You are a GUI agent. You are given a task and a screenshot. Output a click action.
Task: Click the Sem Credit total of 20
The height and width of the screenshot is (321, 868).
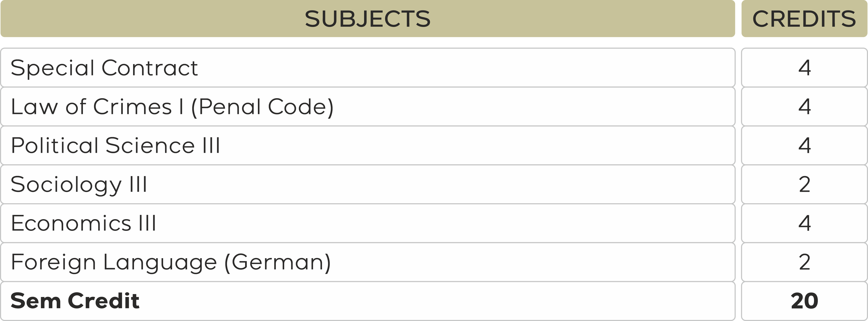[x=804, y=301]
